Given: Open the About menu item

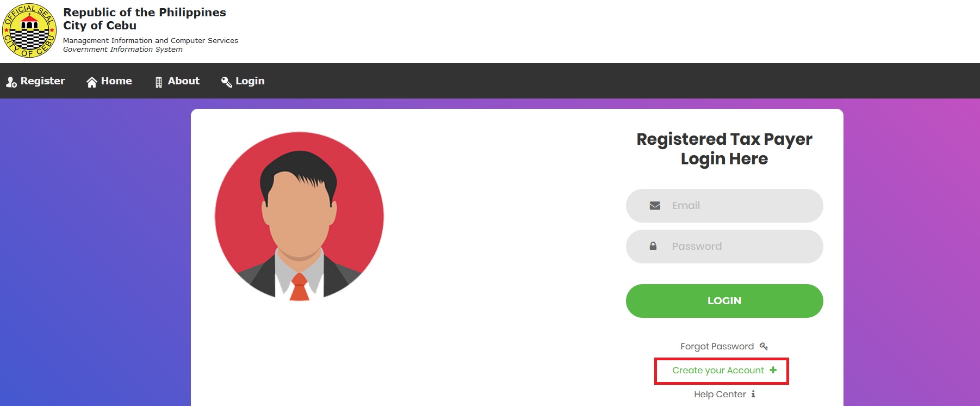Looking at the screenshot, I should pyautogui.click(x=183, y=81).
